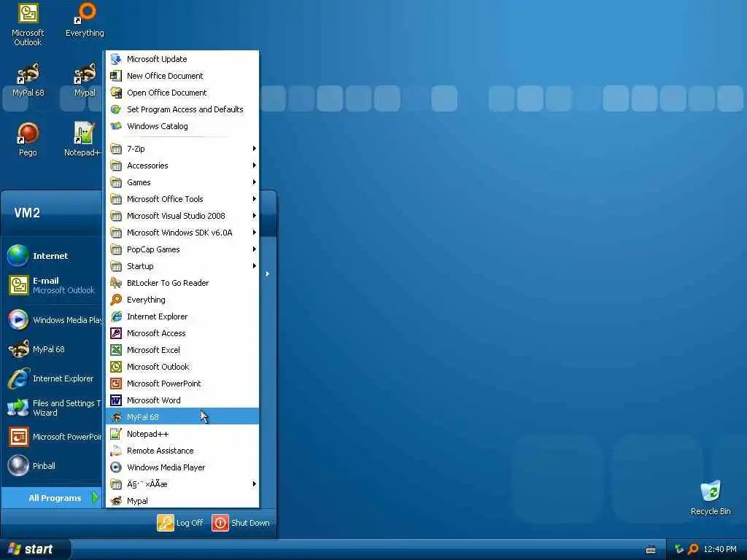Click the Start button
This screenshot has height=560, width=747.
click(36, 549)
